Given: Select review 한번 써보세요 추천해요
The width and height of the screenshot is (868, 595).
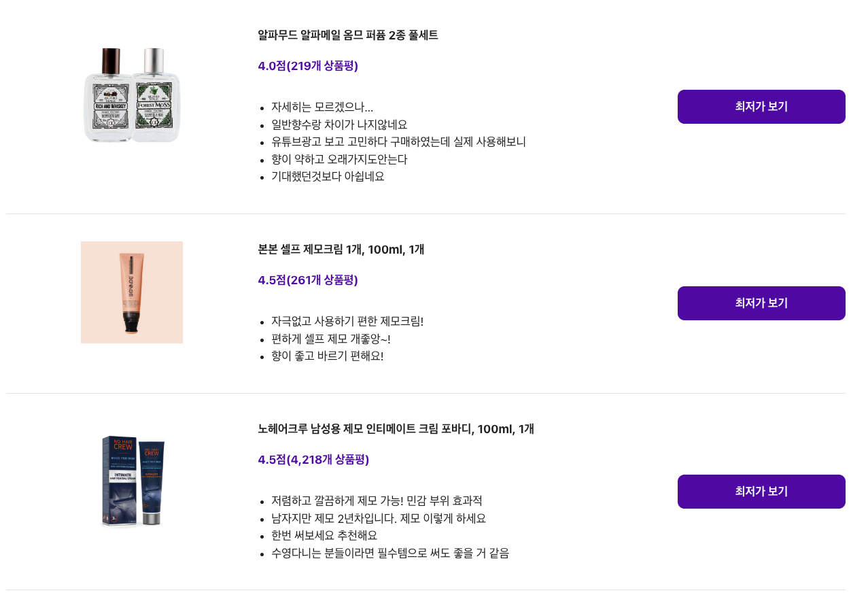Looking at the screenshot, I should [324, 535].
